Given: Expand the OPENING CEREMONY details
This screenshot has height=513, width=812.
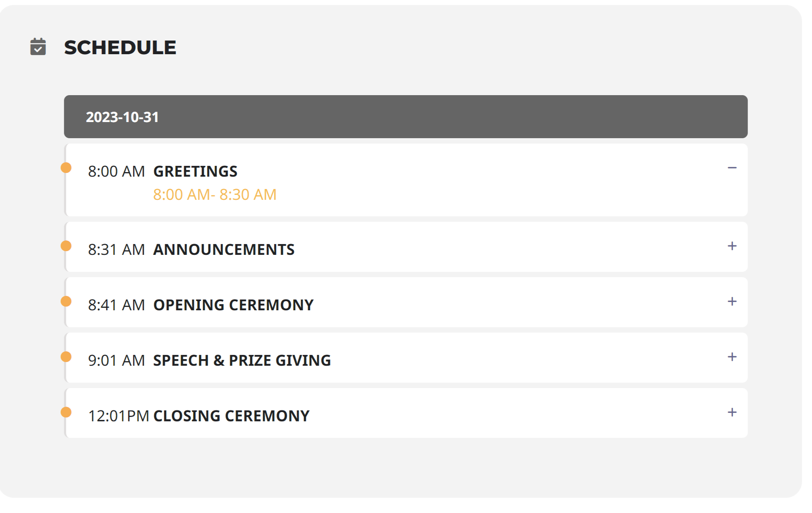Looking at the screenshot, I should (733, 302).
